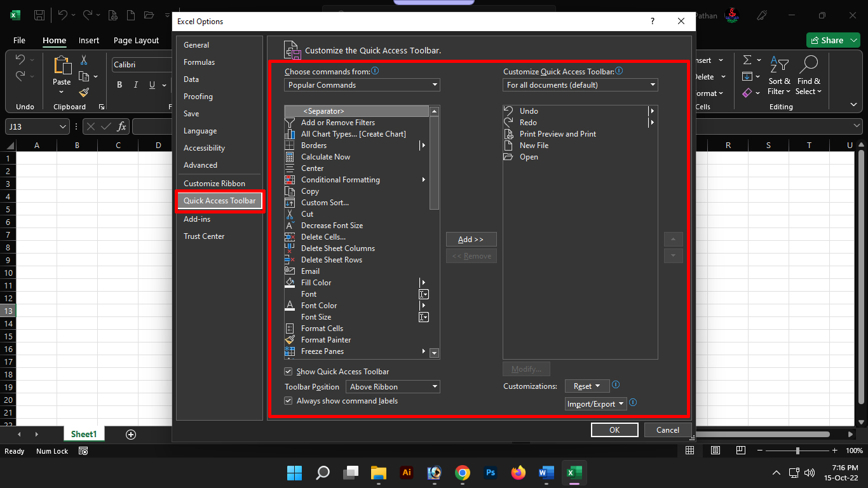Open Google Chrome from the taskbar
The image size is (868, 488).
click(463, 473)
